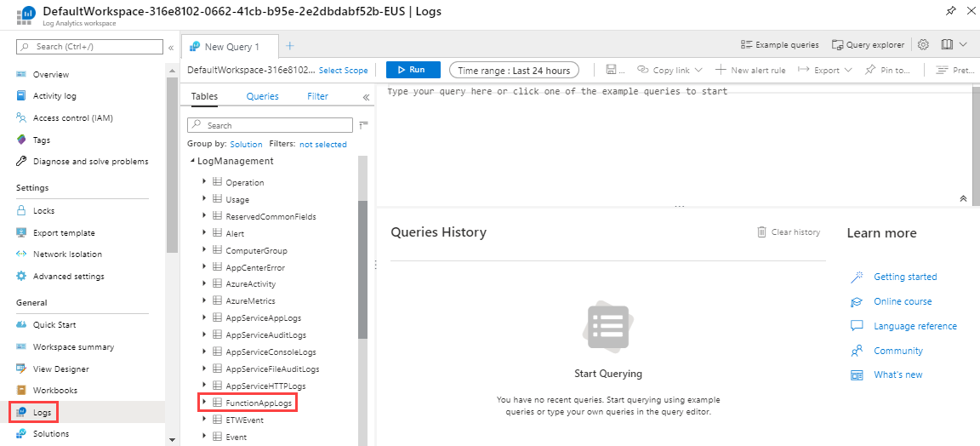Screen dimensions: 980x446
Task: Open Locks under Settings
Action: (x=43, y=211)
